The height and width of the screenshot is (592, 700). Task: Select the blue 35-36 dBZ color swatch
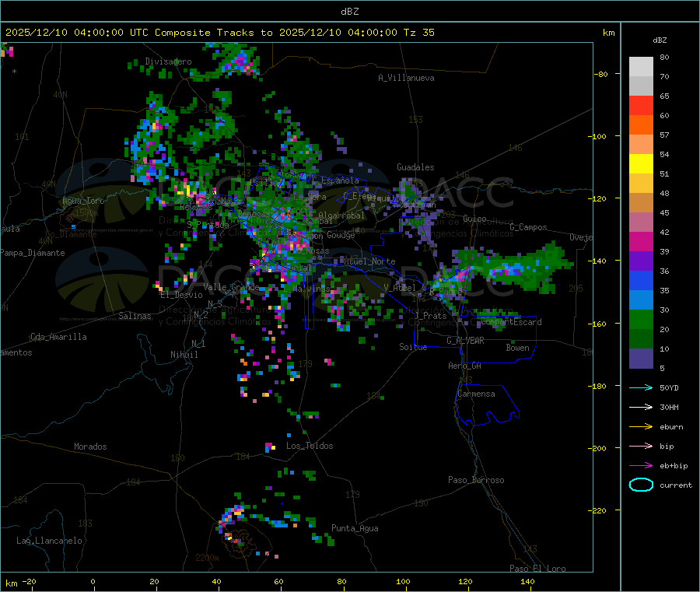pos(641,280)
